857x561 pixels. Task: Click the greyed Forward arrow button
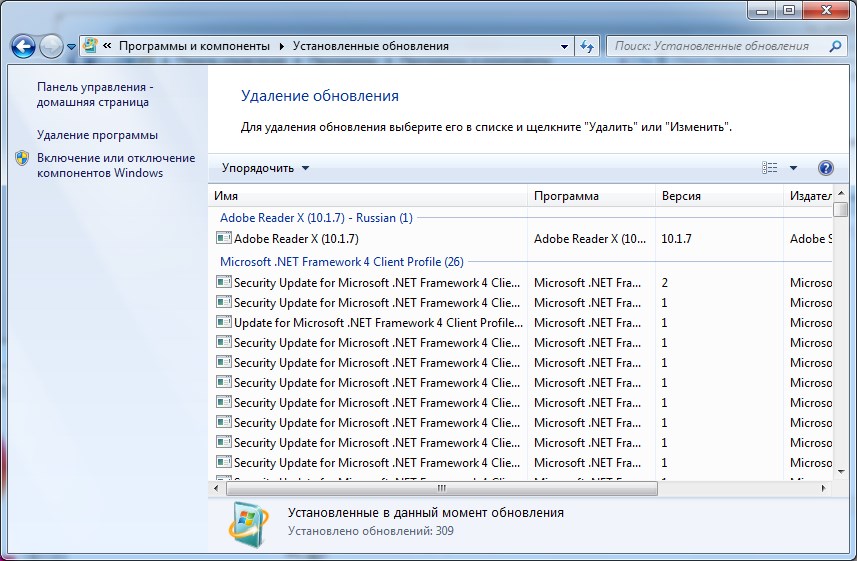click(x=51, y=46)
